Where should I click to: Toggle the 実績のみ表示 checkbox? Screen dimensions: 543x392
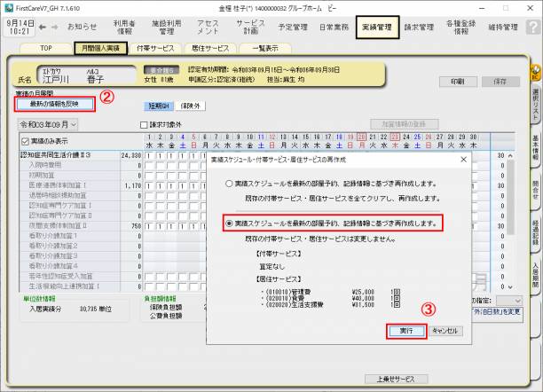[24, 140]
